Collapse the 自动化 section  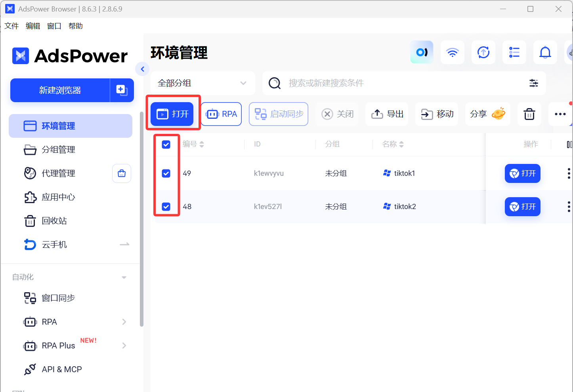click(124, 277)
